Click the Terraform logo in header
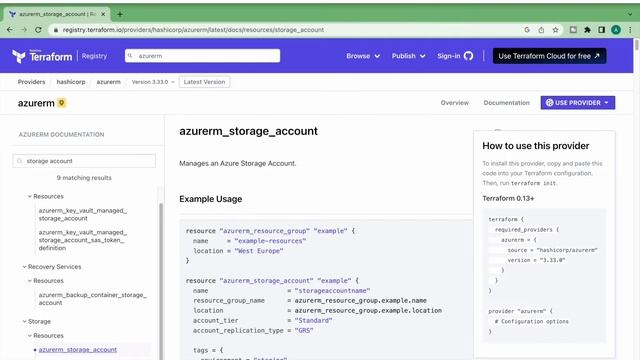The height and width of the screenshot is (360, 640). [42, 56]
